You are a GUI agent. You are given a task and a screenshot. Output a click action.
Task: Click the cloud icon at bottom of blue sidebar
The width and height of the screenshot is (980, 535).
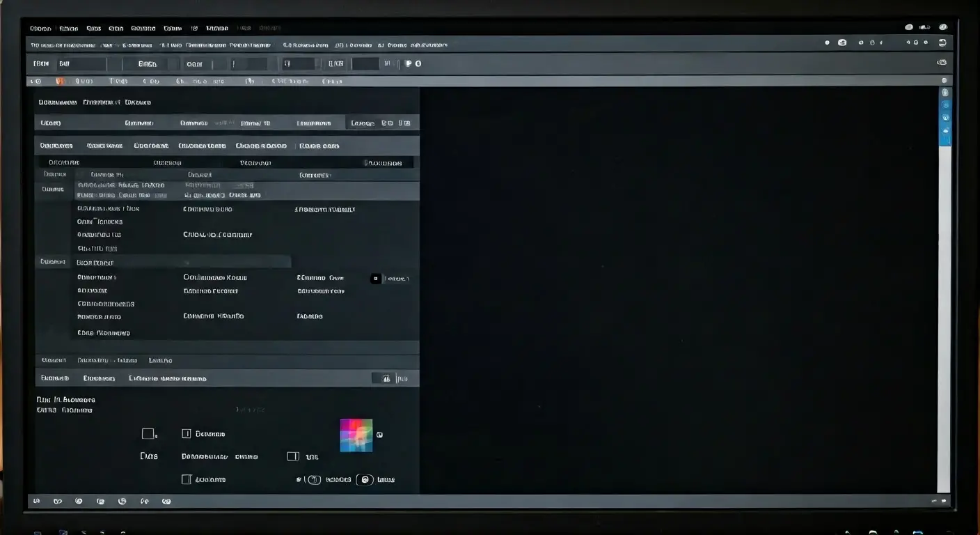[945, 130]
